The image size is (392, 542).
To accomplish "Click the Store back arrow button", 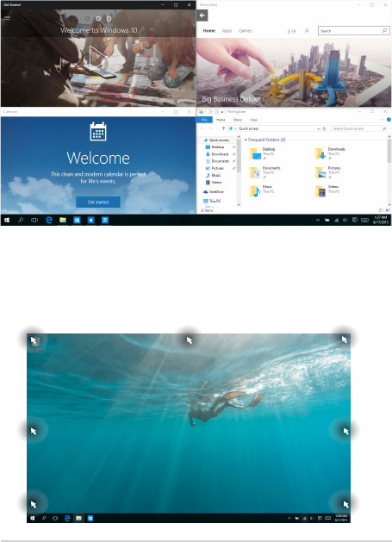I will (x=202, y=16).
